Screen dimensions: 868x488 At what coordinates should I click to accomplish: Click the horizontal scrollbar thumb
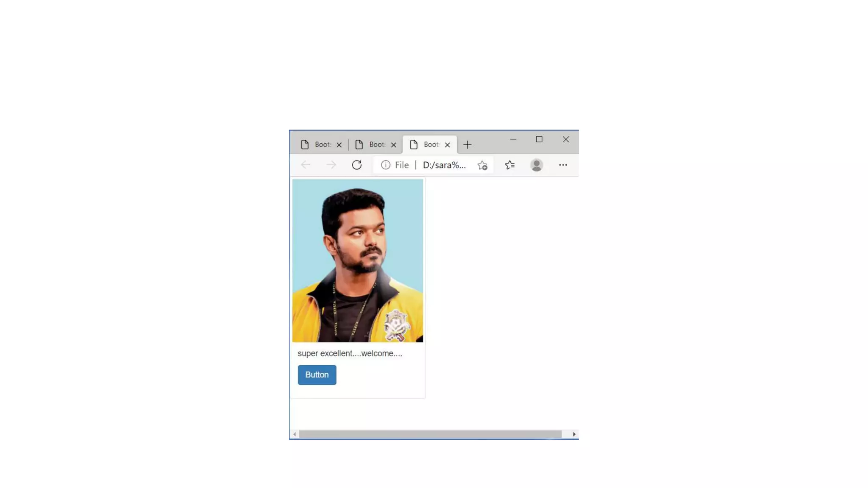430,434
